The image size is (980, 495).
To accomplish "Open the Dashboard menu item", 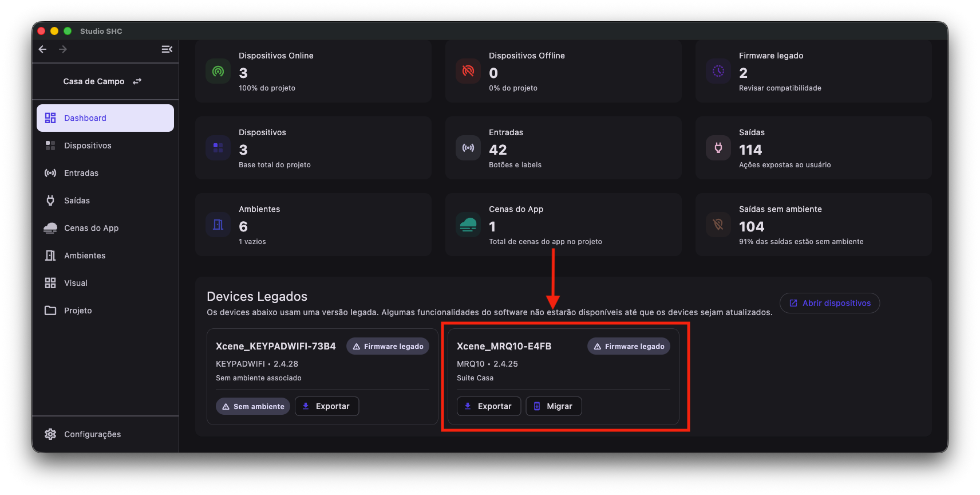I will click(105, 118).
